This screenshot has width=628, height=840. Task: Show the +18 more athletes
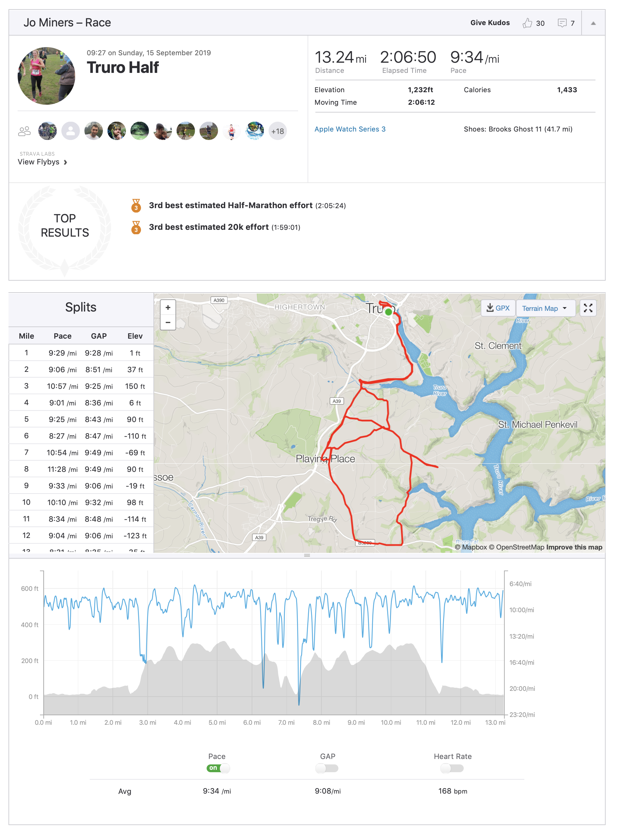(277, 132)
